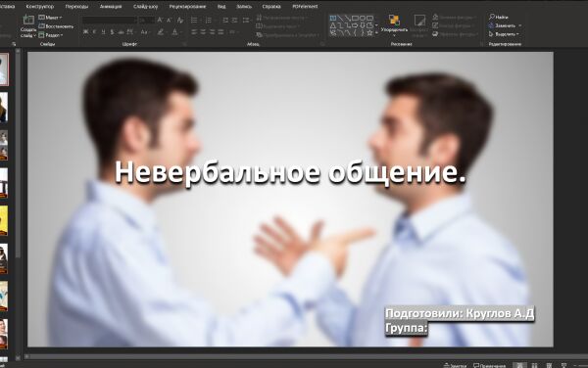Click the shape outline (Контур фигуры) option
588x368 pixels.
[454, 25]
